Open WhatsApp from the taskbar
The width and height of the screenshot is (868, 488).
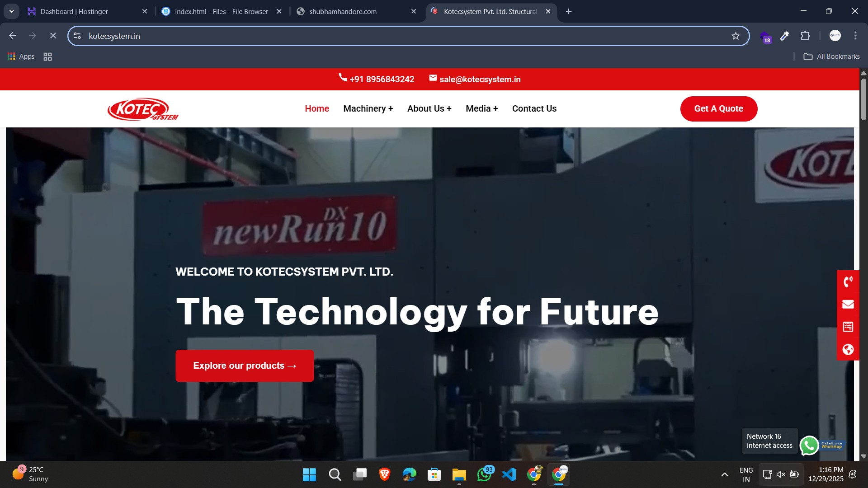pos(484,474)
